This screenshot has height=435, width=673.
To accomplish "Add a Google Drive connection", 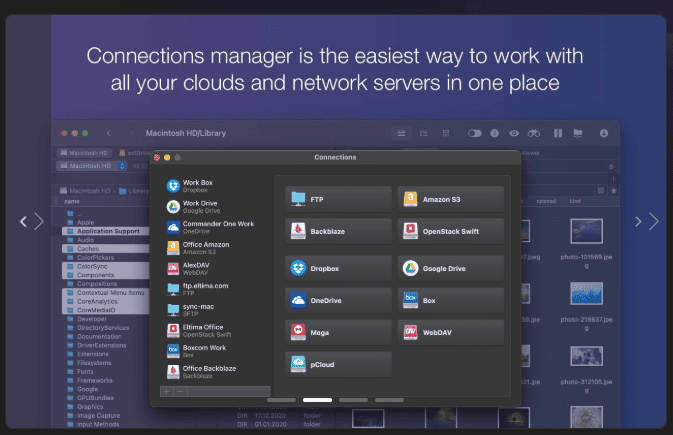I will point(450,268).
